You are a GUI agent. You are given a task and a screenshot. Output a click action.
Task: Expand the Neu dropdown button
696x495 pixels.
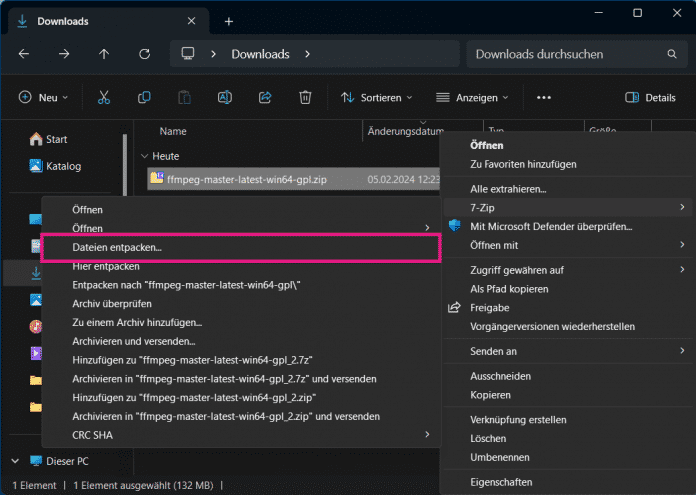coord(44,98)
